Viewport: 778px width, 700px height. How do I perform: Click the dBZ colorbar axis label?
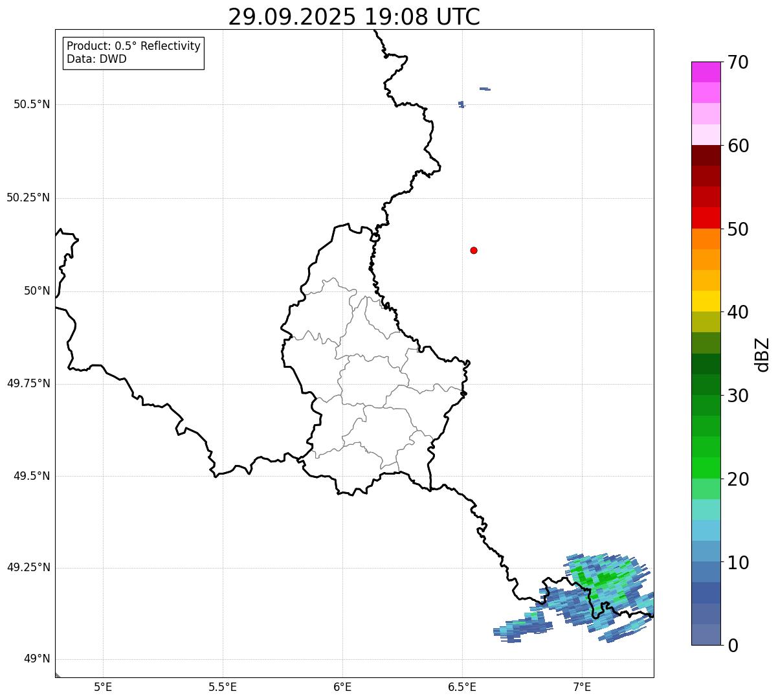762,354
